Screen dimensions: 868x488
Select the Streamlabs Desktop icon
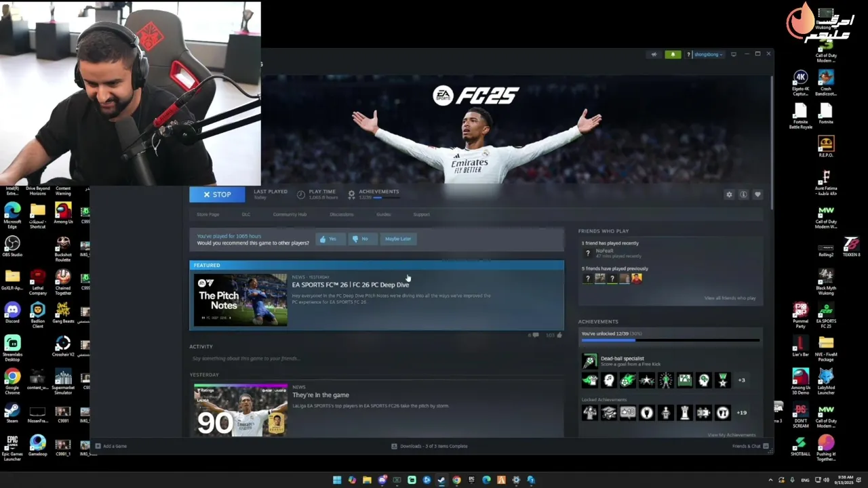(x=12, y=348)
